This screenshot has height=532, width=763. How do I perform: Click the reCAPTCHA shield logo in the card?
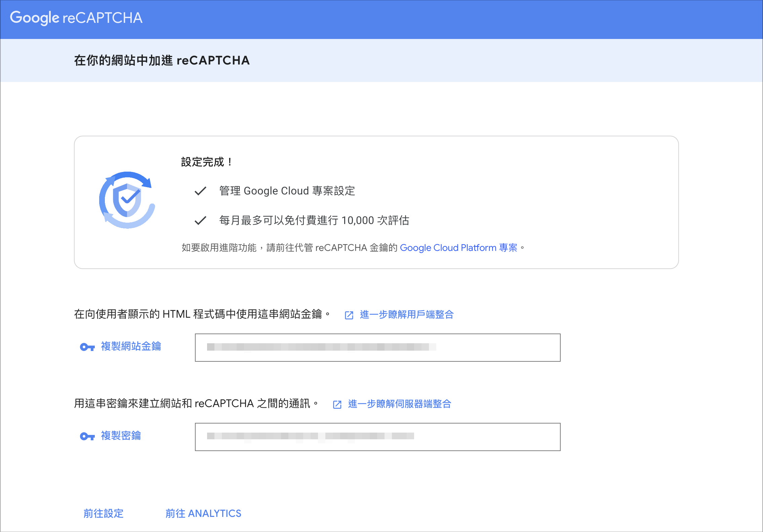(127, 200)
